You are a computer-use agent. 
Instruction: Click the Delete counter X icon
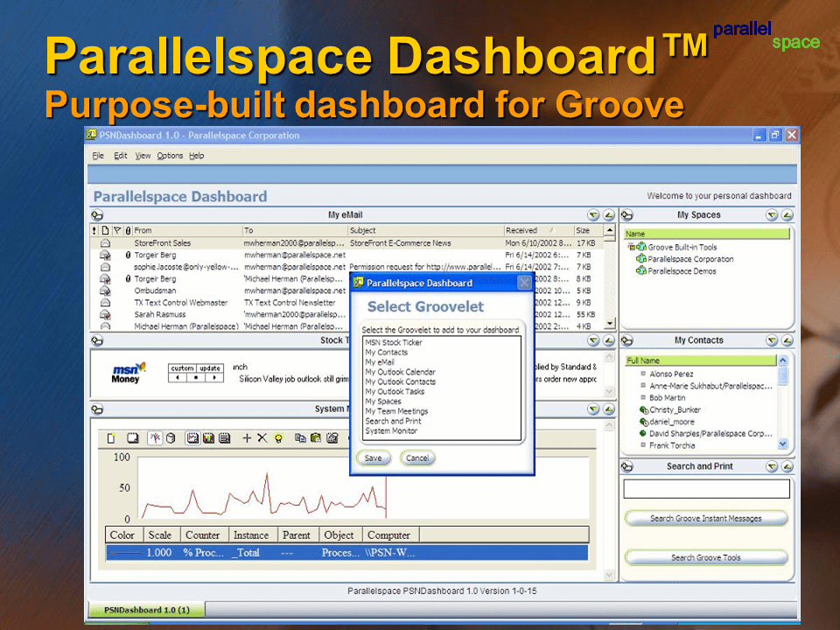[x=262, y=438]
